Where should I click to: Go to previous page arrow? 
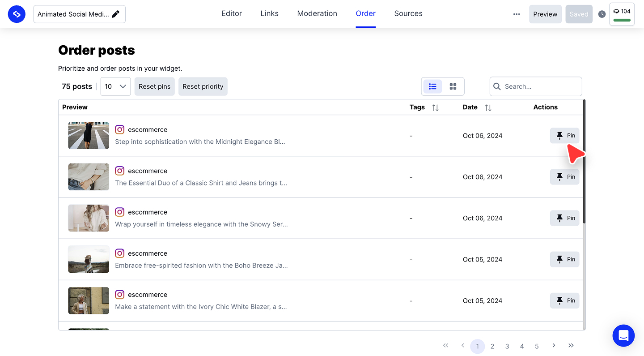(462, 345)
